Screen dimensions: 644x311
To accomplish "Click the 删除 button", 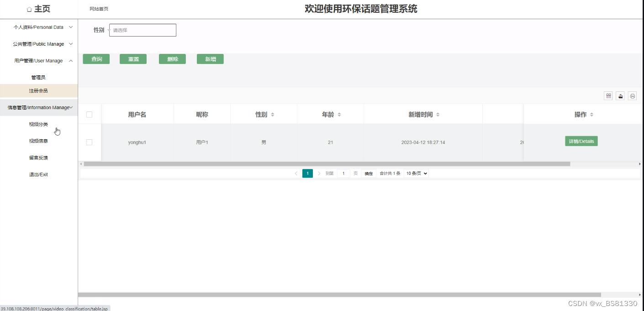I will click(x=173, y=59).
